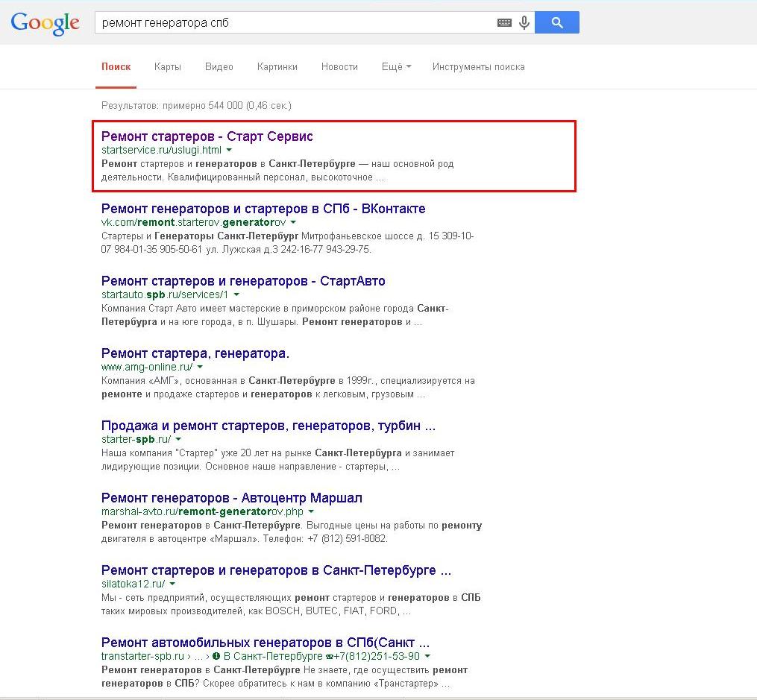Switch to the Новости tab

point(339,66)
